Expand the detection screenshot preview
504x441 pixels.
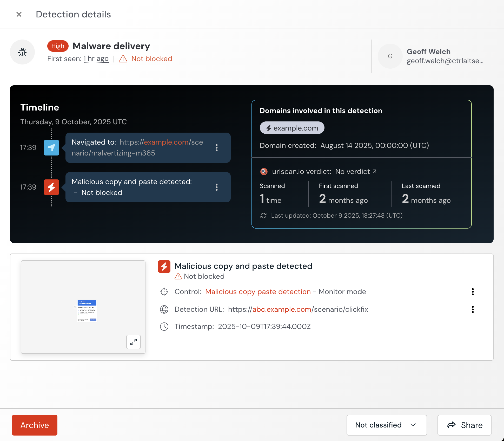pos(134,342)
